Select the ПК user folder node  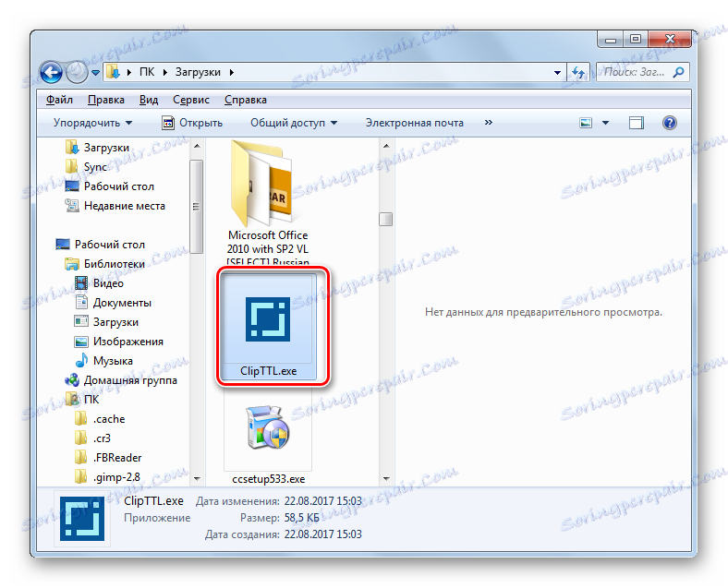[91, 400]
